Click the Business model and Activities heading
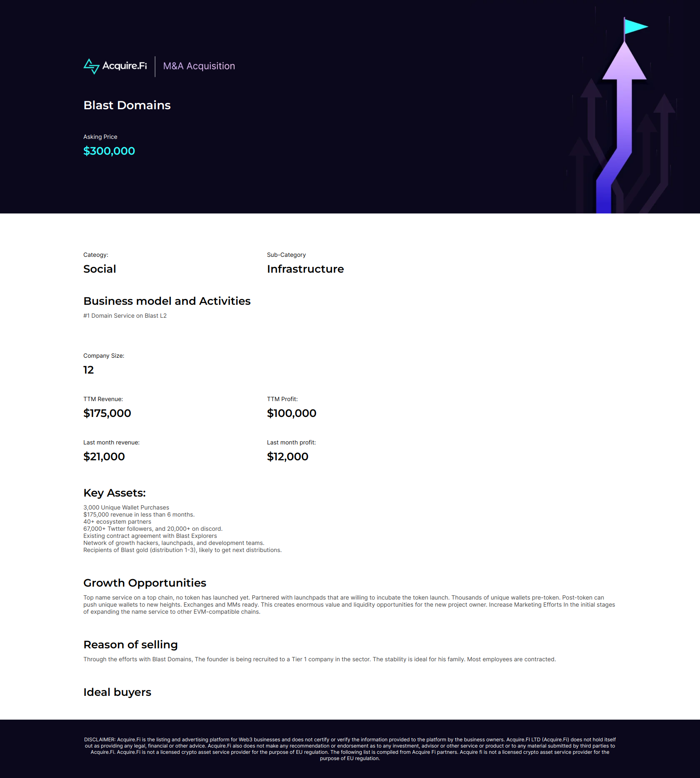Viewport: 700px width, 778px height. coord(167,301)
